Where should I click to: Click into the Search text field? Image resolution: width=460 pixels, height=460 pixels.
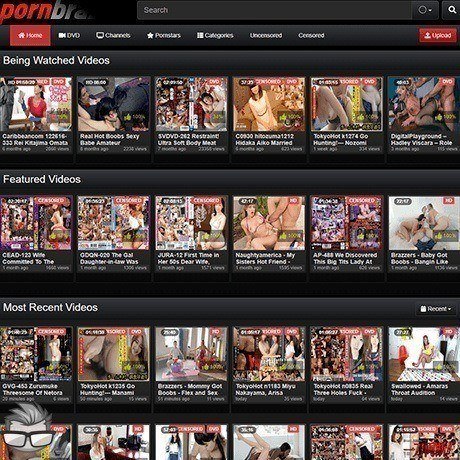274,10
